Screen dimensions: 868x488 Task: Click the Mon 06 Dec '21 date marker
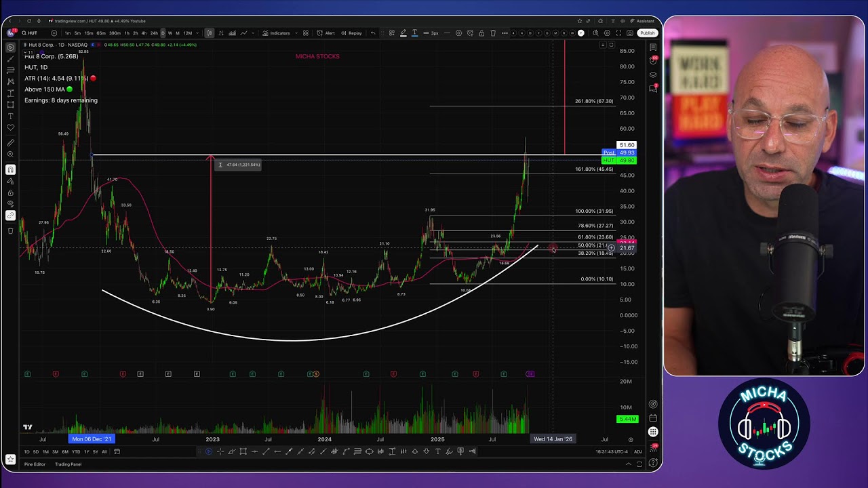coord(92,439)
